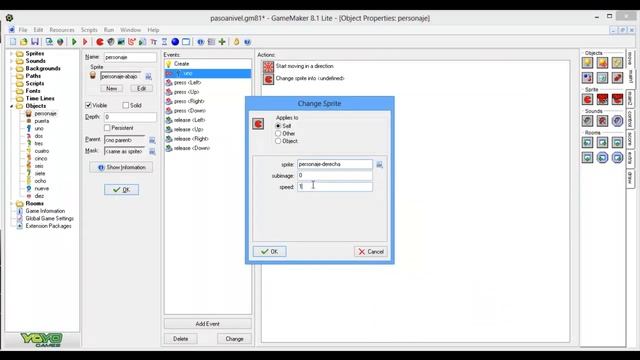Select Create Instance action icon

[x=587, y=62]
